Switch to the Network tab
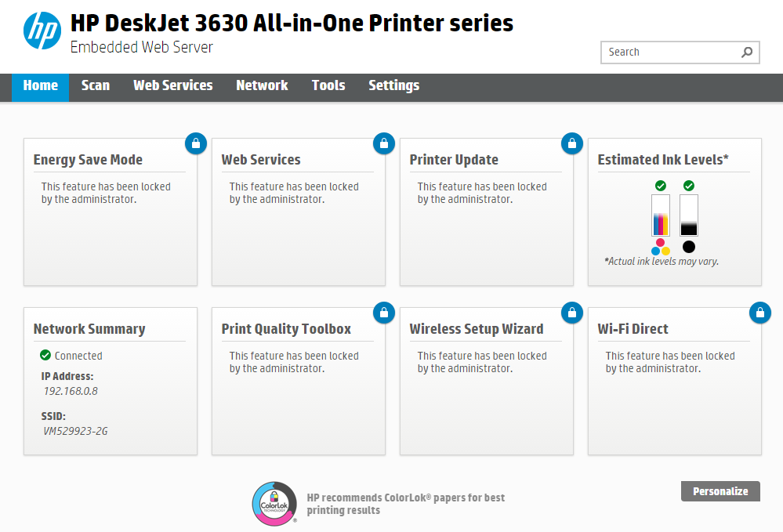The height and width of the screenshot is (532, 783). (x=262, y=86)
